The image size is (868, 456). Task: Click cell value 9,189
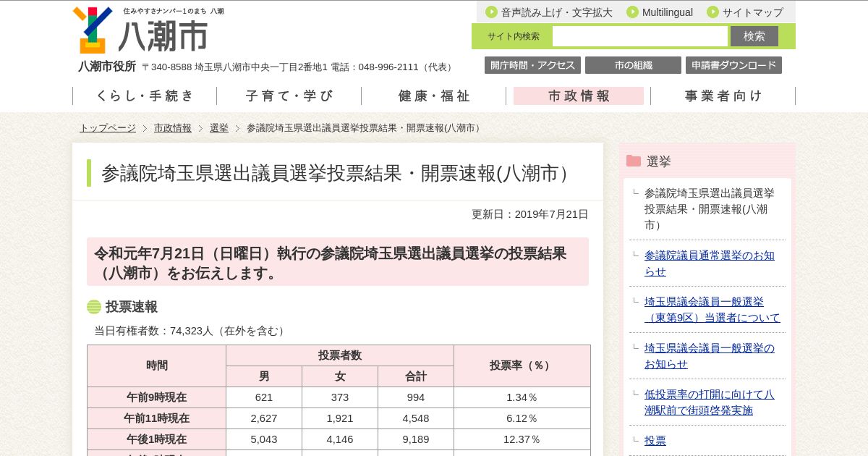[x=416, y=439]
